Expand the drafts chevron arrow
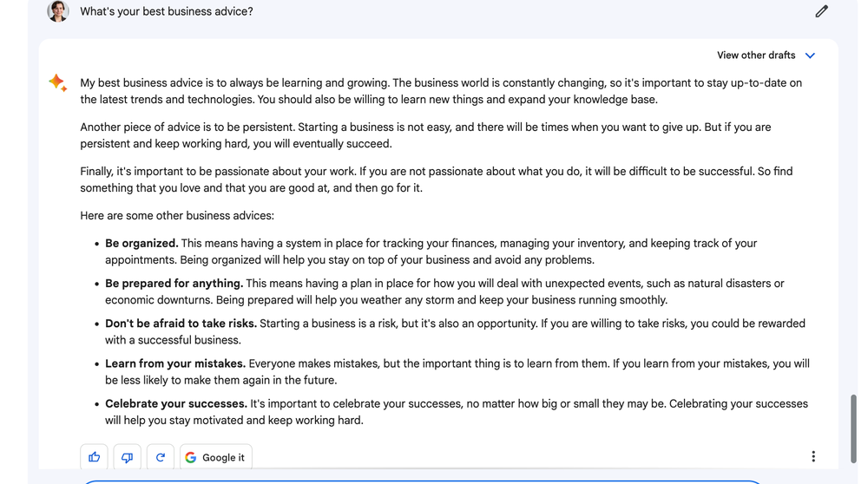This screenshot has width=868, height=484. (x=810, y=56)
